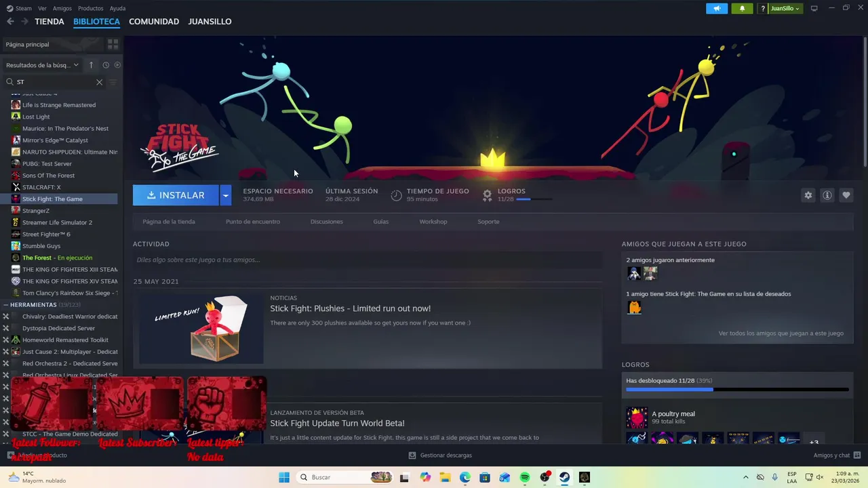
Task: Toggle ready-to-play filter icon
Action: (117, 65)
